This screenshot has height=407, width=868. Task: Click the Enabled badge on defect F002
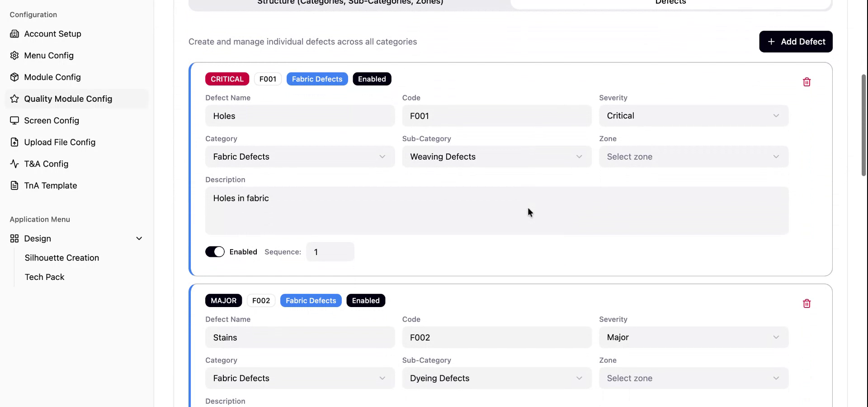click(x=365, y=300)
